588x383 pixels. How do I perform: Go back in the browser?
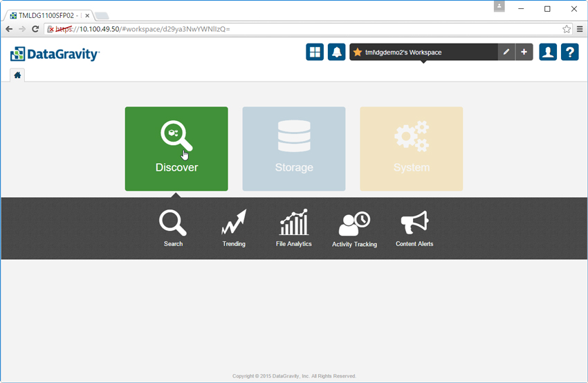click(x=9, y=29)
